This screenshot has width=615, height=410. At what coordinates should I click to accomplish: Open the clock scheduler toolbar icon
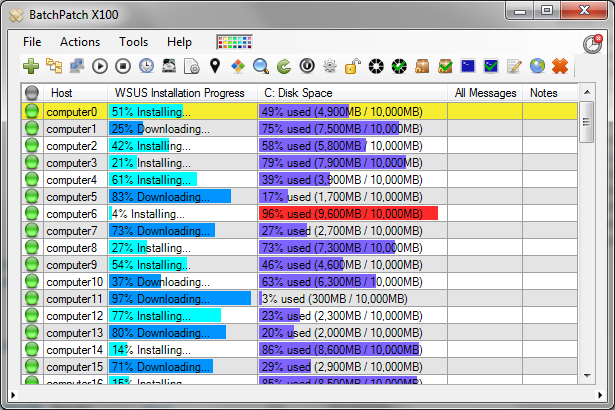point(146,66)
